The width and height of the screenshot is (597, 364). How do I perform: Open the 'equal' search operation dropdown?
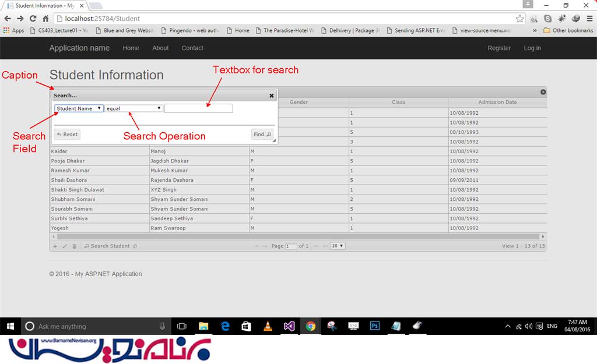coord(134,108)
